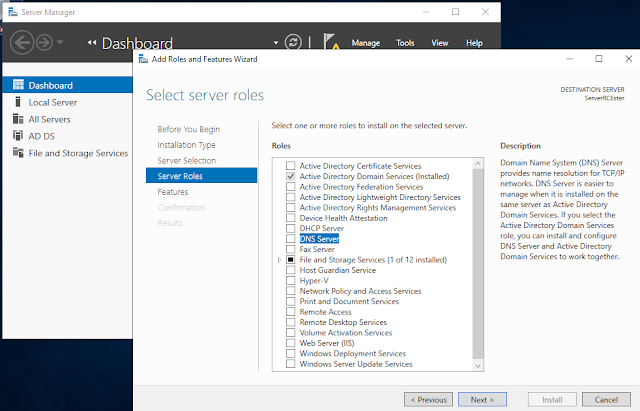The image size is (640, 411).
Task: Check the Host Guardian Service role
Action: tap(291, 270)
